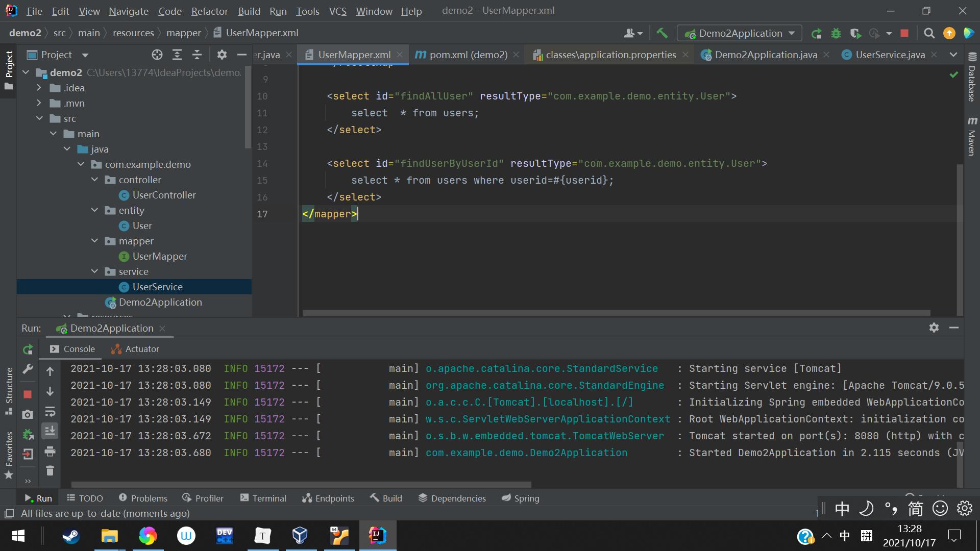Viewport: 980px width, 551px height.
Task: Open Project panel gear options
Action: 222,55
